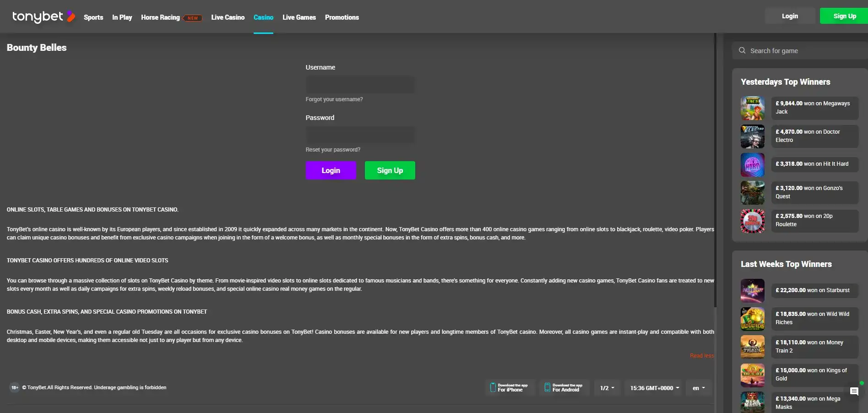Switch to the Live Casino tab
The width and height of the screenshot is (868, 413).
click(228, 17)
